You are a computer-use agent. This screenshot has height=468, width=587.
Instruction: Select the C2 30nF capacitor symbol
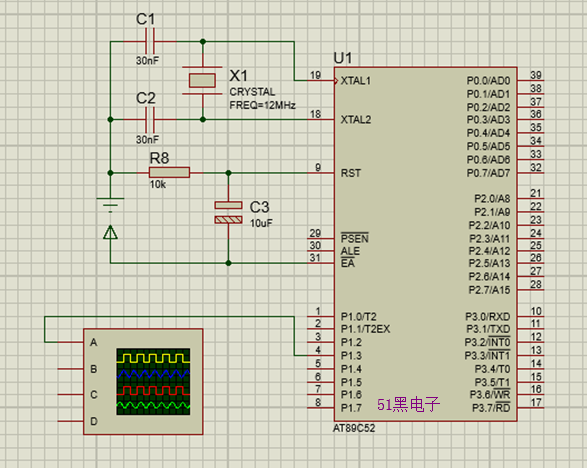150,119
